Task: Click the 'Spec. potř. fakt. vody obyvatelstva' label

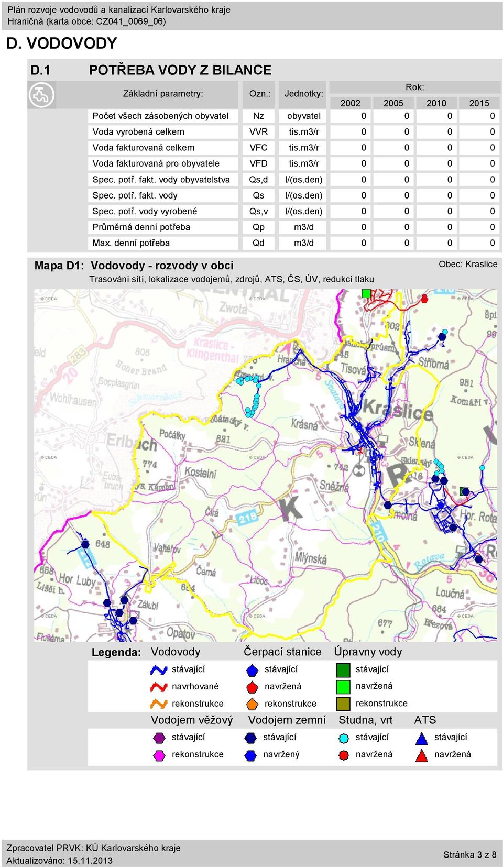Action: point(161,180)
